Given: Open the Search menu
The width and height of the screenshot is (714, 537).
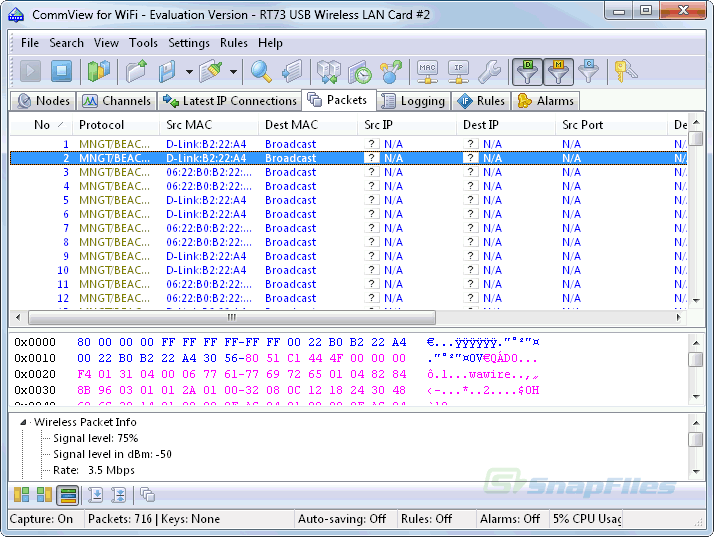Looking at the screenshot, I should point(66,43).
